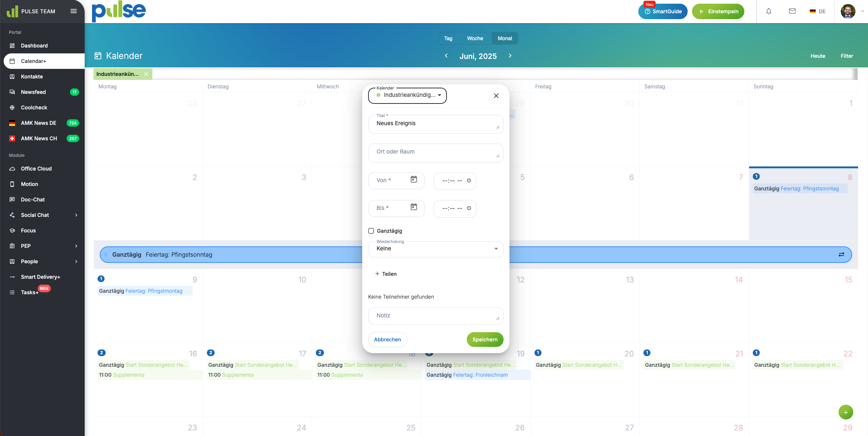Click the Ort oder Raum field
The height and width of the screenshot is (436, 868).
[435, 152]
